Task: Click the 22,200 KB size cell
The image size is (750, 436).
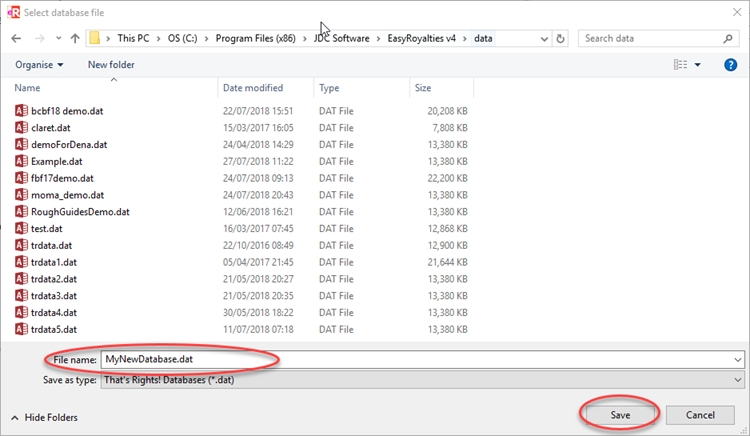Action: point(447,178)
